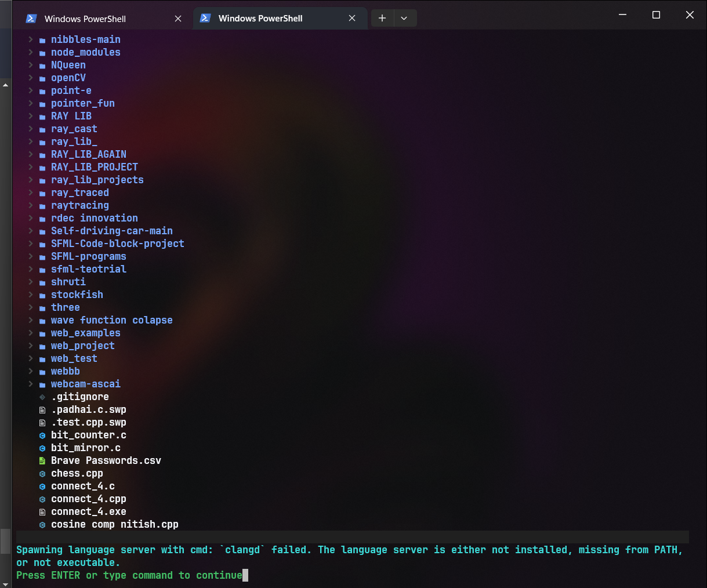
Task: Select the C file icon beside bit_counter.c
Action: point(41,435)
